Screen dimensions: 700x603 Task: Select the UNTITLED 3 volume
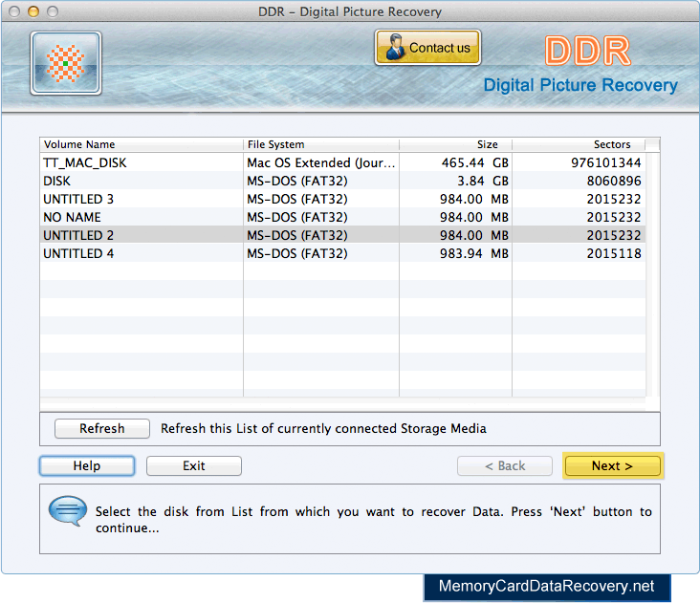coord(343,199)
